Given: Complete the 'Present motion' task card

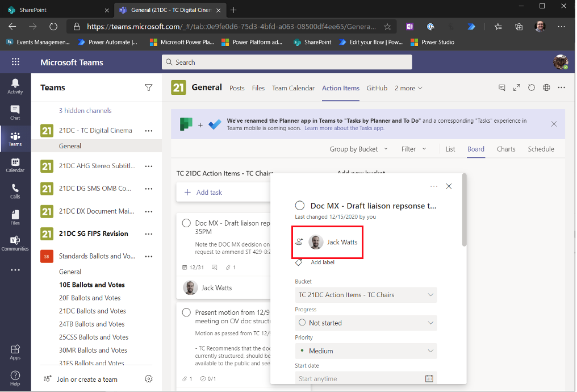Looking at the screenshot, I should click(x=186, y=312).
